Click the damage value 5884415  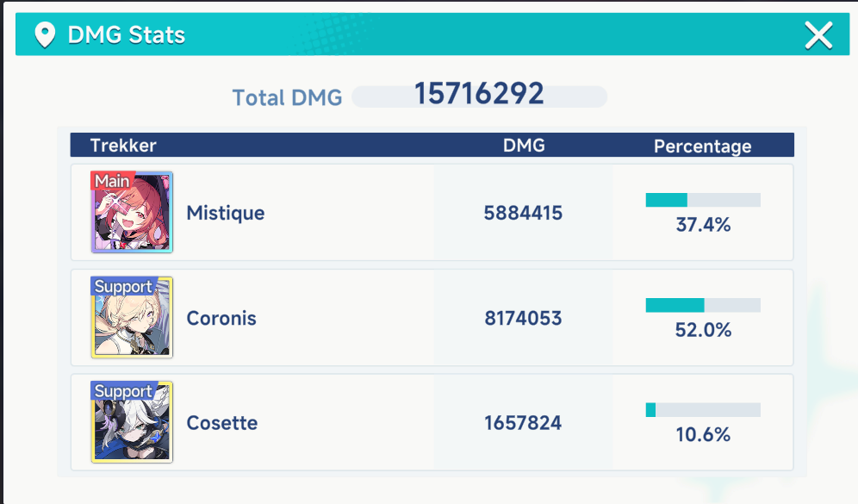click(x=523, y=213)
